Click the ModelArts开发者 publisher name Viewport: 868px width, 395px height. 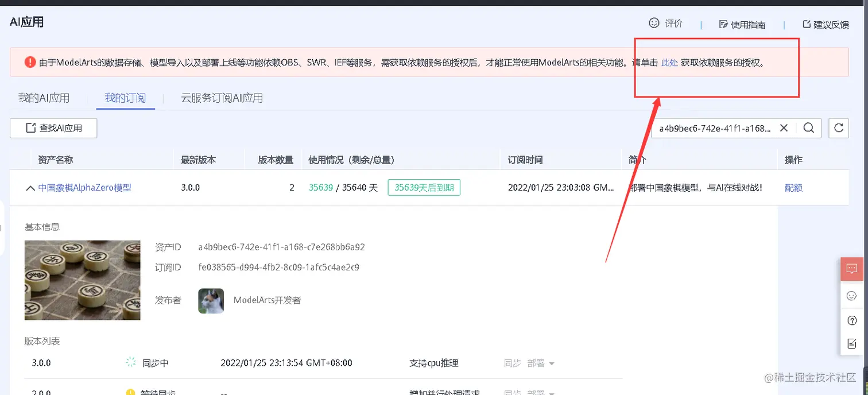pos(267,300)
